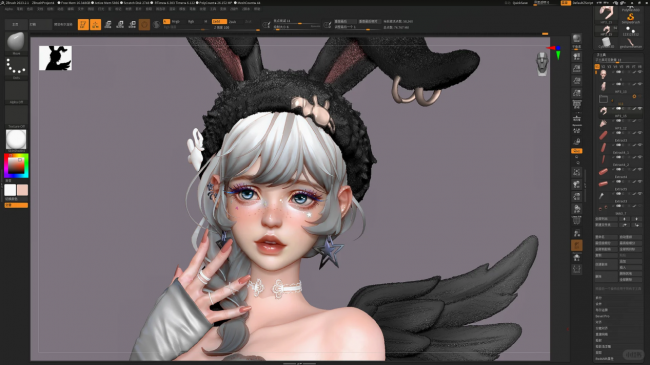This screenshot has height=365, width=650.
Task: Select the orange V1 visibility set tab
Action: pyautogui.click(x=597, y=66)
